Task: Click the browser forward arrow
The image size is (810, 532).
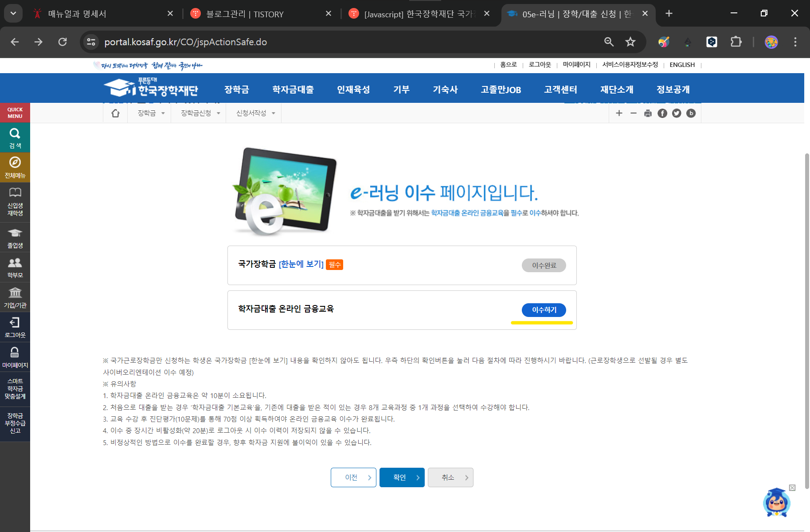Action: [39, 42]
